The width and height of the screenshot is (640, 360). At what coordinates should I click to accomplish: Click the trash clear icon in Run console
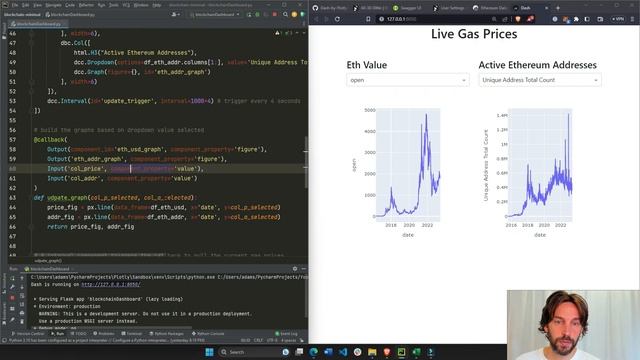tap(22, 322)
